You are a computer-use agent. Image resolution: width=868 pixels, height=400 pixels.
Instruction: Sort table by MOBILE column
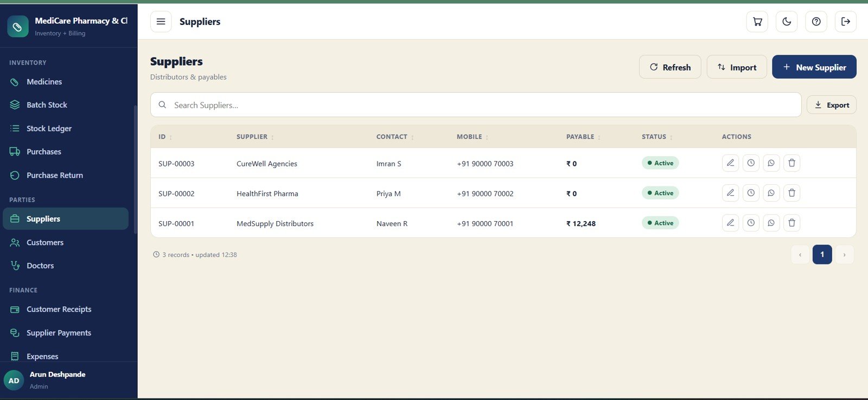point(473,137)
